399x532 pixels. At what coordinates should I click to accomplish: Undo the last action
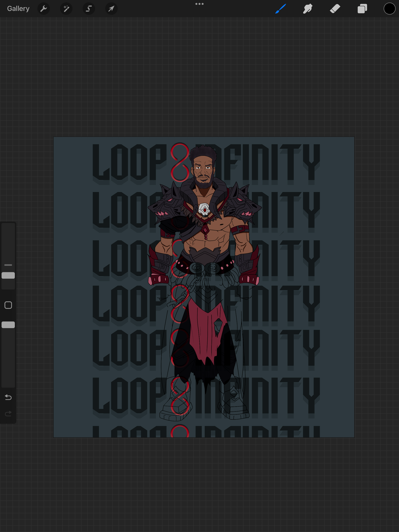pos(8,397)
